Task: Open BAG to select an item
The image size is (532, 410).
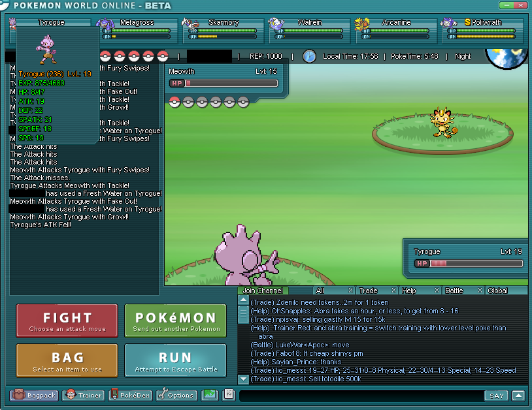Action: coord(67,361)
